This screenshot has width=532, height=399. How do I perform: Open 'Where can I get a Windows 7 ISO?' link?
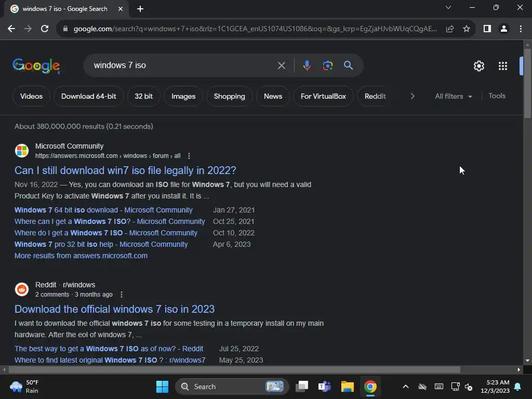click(110, 221)
